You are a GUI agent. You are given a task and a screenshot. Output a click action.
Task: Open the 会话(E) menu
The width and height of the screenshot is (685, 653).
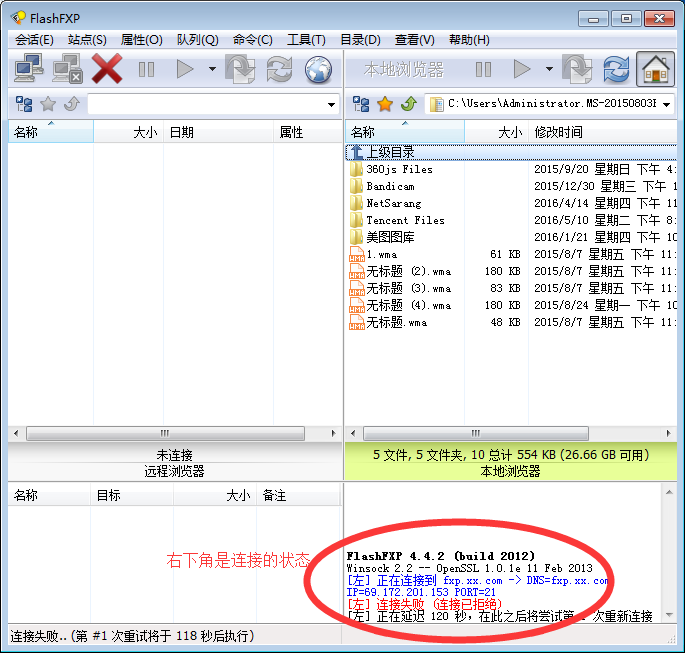click(x=34, y=40)
